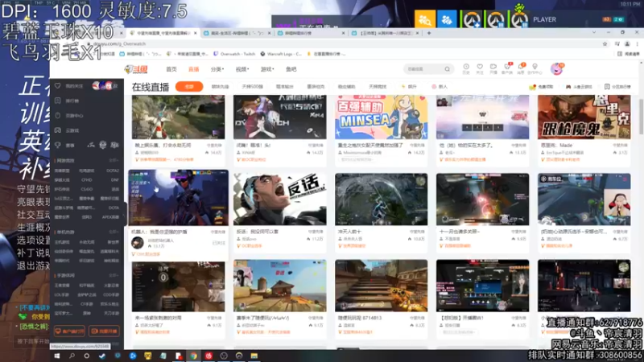
Task: Open the Steam icon in the taskbar
Action: pyautogui.click(x=102, y=356)
